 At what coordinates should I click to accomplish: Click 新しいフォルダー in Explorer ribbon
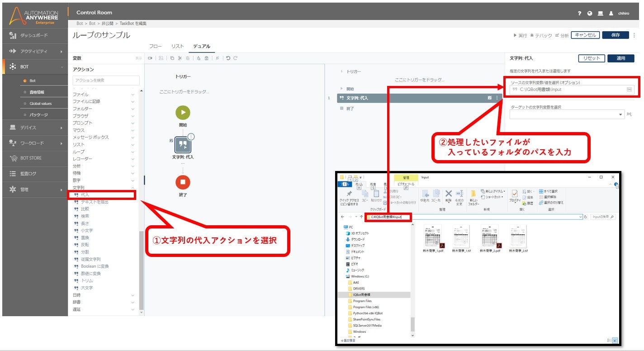point(473,197)
